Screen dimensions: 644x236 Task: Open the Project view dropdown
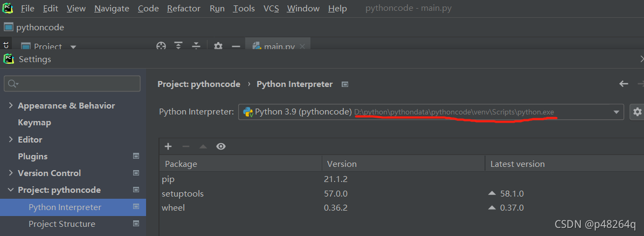(x=73, y=46)
